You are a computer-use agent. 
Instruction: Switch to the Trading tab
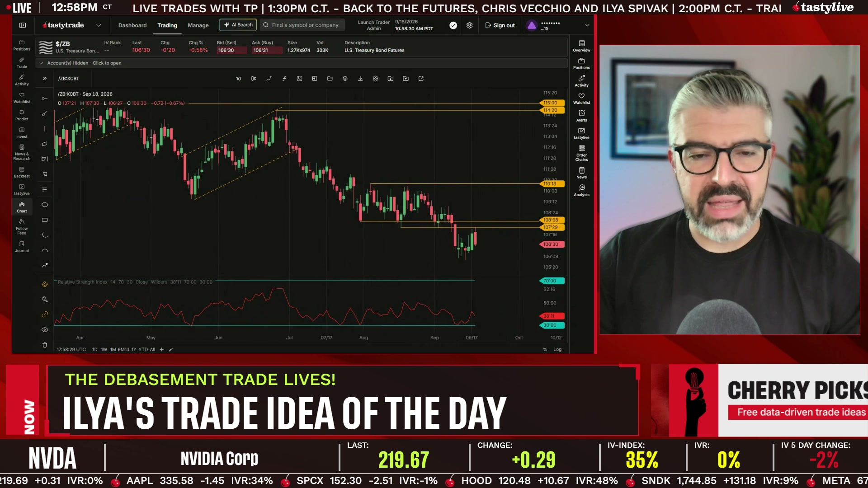pos(167,25)
